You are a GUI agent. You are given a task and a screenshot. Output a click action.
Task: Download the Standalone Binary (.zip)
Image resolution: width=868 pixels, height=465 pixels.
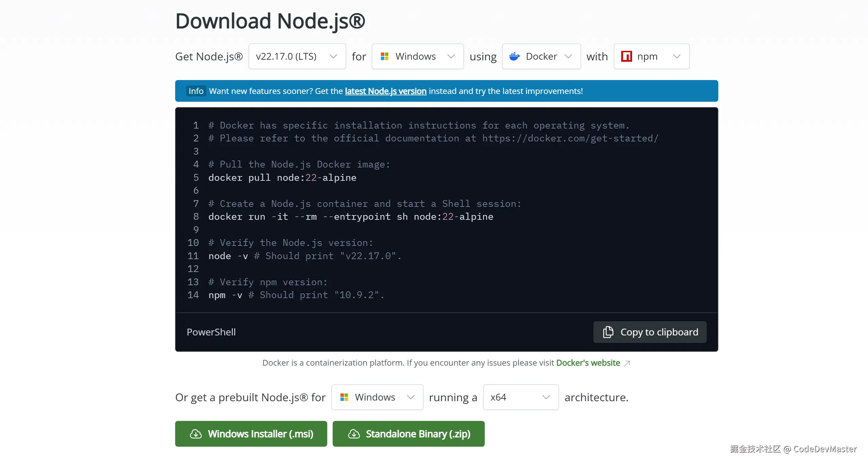tap(408, 434)
